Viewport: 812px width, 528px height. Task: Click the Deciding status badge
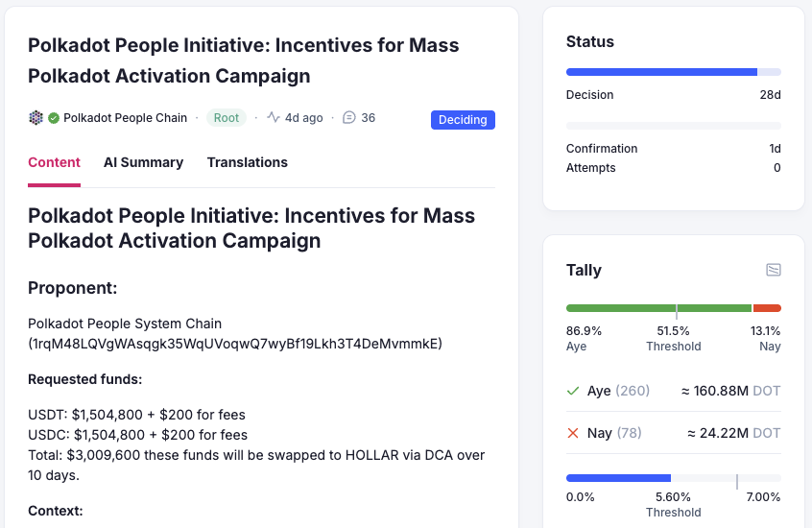click(463, 120)
